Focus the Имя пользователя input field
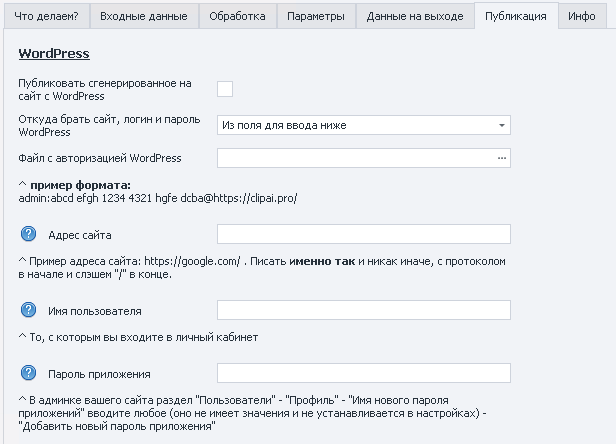 [x=364, y=310]
